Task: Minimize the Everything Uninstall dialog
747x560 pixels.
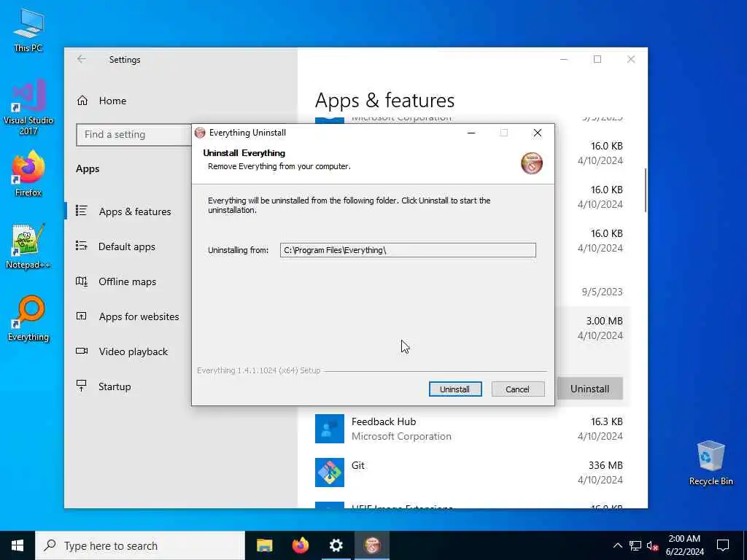Action: click(471, 133)
